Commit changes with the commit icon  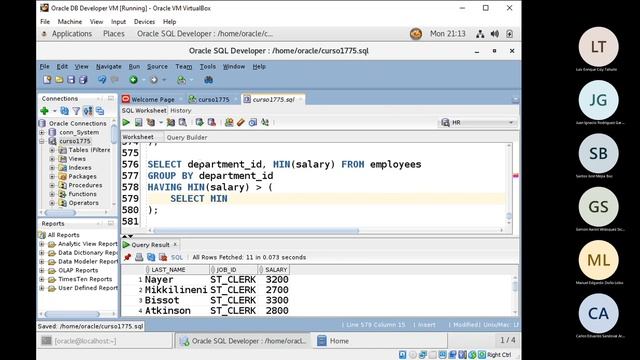point(199,122)
